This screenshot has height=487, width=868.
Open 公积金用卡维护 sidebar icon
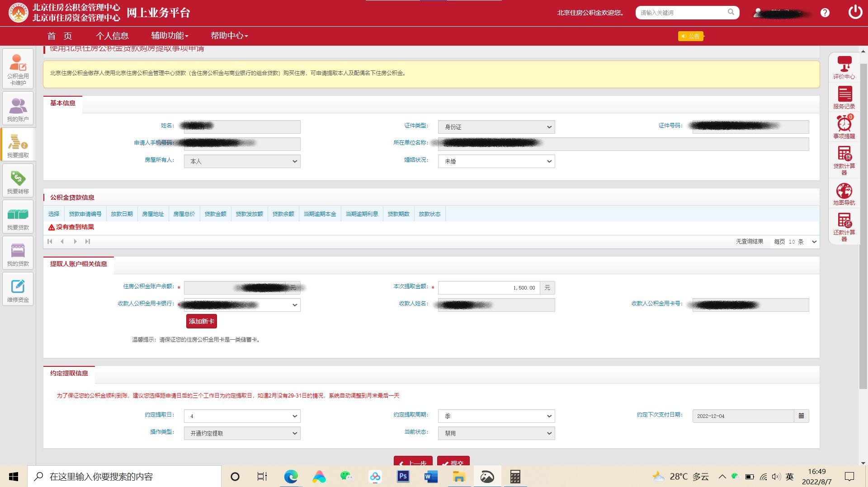[x=18, y=69]
